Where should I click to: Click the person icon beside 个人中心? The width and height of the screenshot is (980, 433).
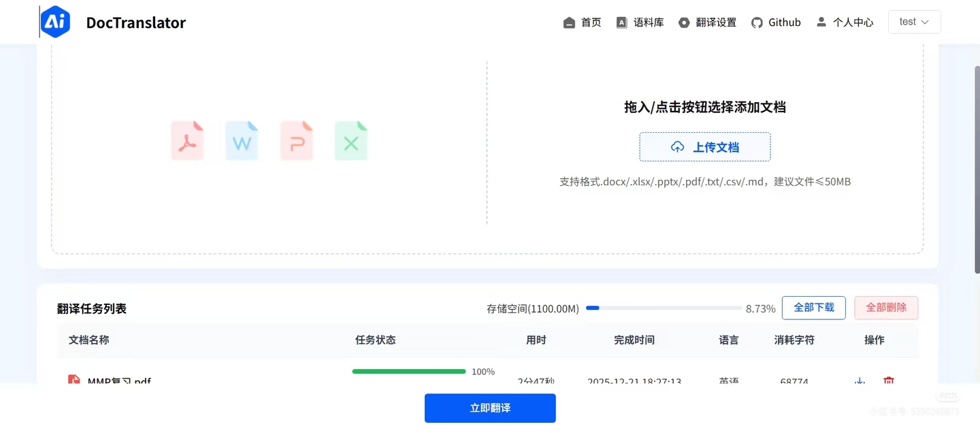[821, 22]
